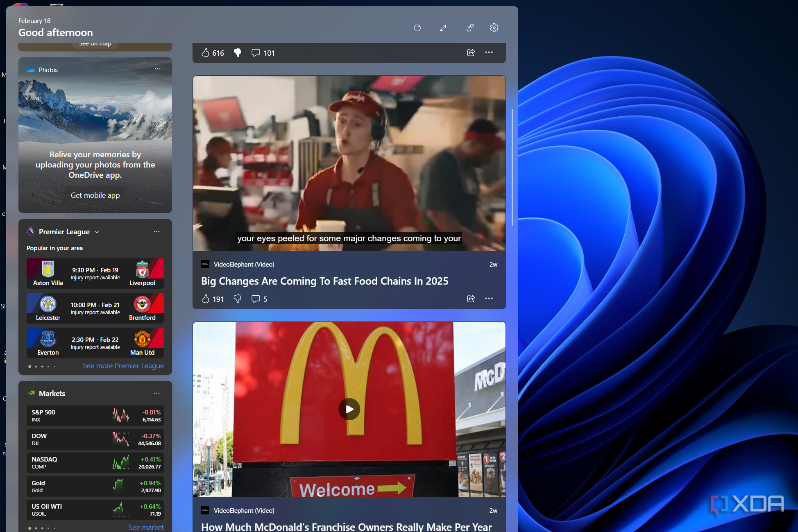Open the 101 comments on top article
The width and height of the screenshot is (798, 532).
pos(263,53)
